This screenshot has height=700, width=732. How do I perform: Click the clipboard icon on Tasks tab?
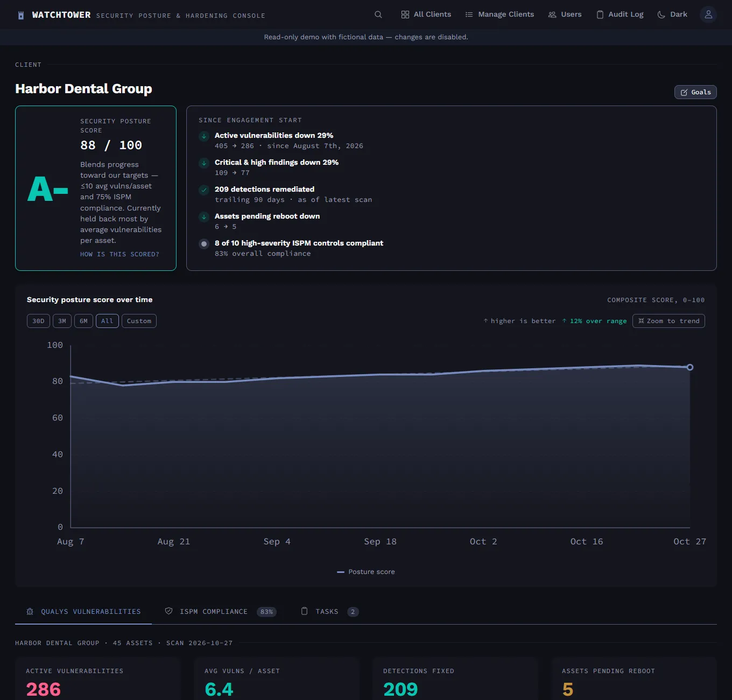pyautogui.click(x=305, y=611)
